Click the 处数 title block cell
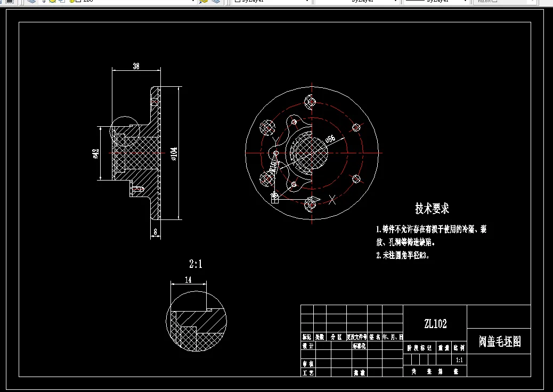This screenshot has height=392, width=553. click(x=320, y=337)
